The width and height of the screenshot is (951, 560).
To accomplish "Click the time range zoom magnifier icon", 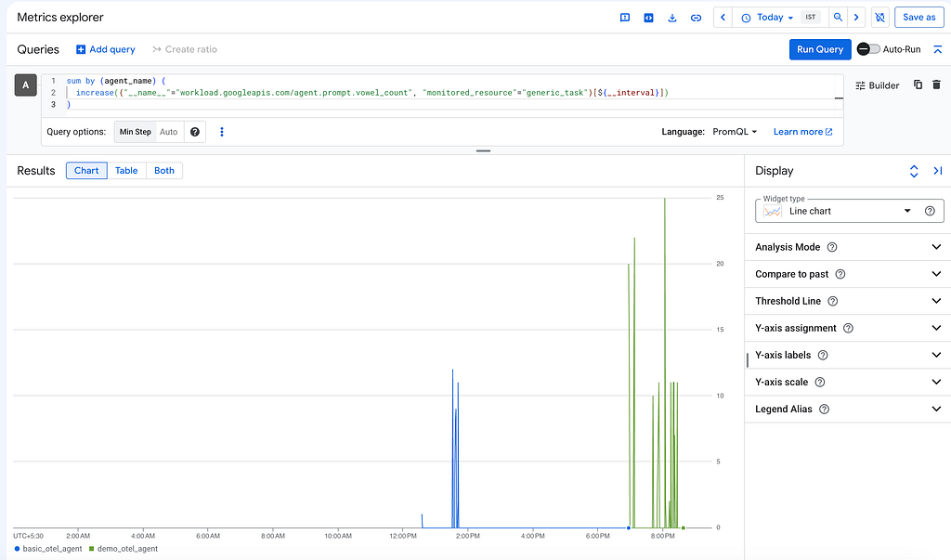I will tap(838, 18).
